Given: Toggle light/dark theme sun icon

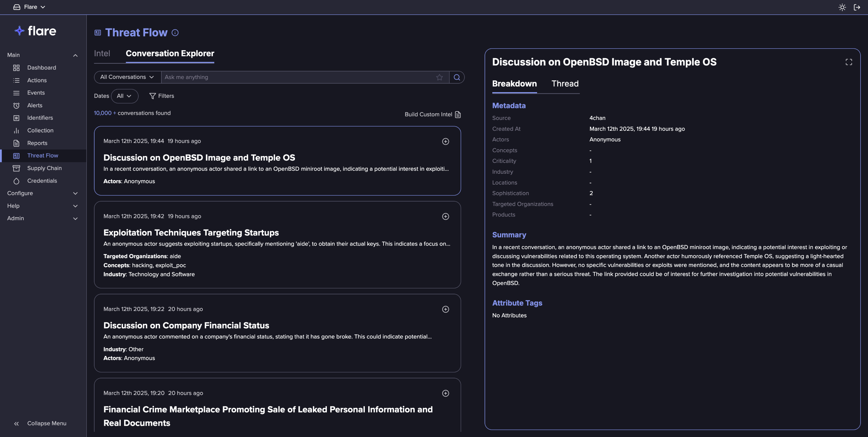Looking at the screenshot, I should [842, 7].
